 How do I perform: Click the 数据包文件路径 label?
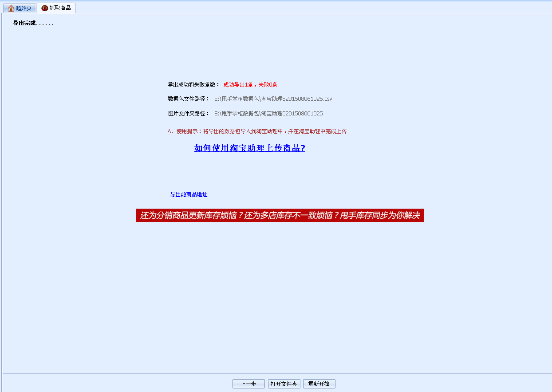tap(189, 99)
